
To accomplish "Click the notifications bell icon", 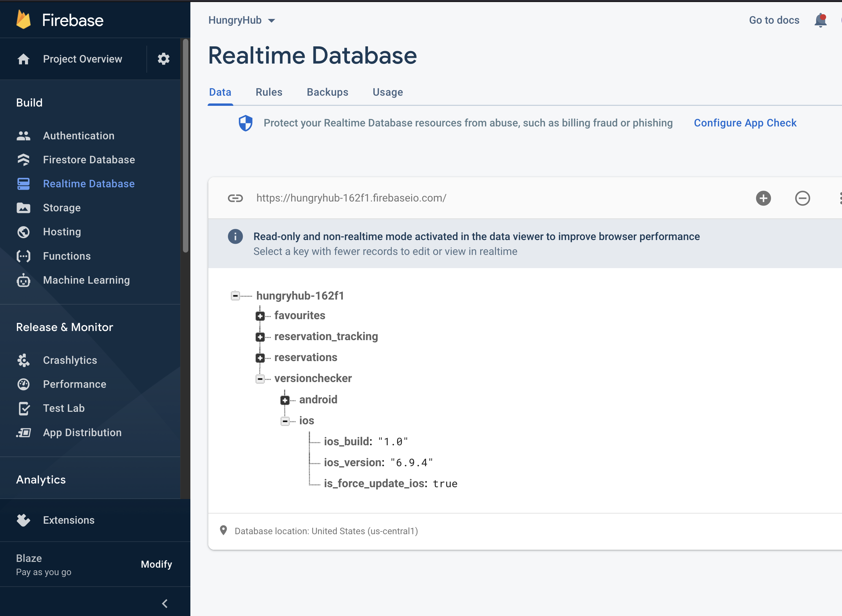I will (820, 20).
